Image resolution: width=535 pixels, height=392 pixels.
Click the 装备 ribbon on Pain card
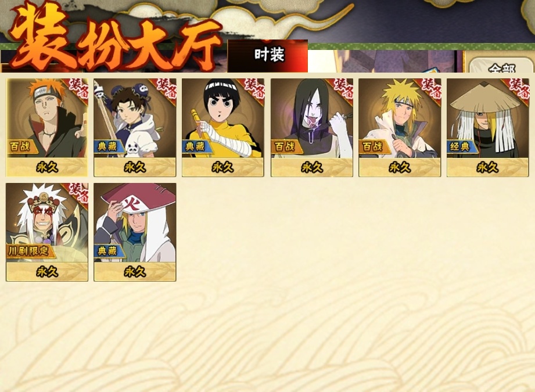80,87
